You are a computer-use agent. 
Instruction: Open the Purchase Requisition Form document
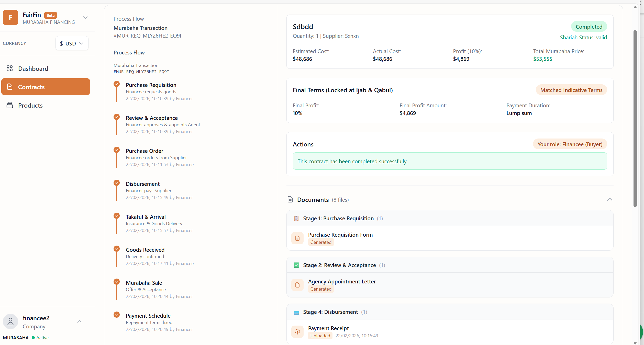pyautogui.click(x=340, y=235)
